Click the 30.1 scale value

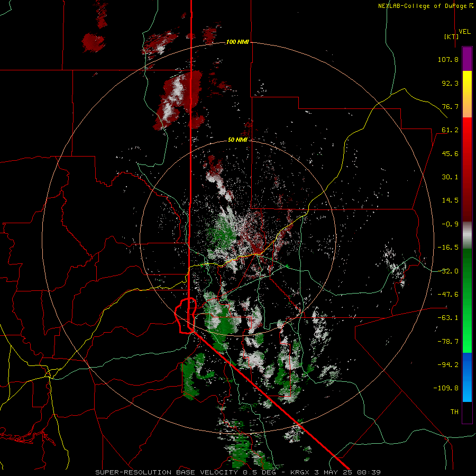pos(450,177)
